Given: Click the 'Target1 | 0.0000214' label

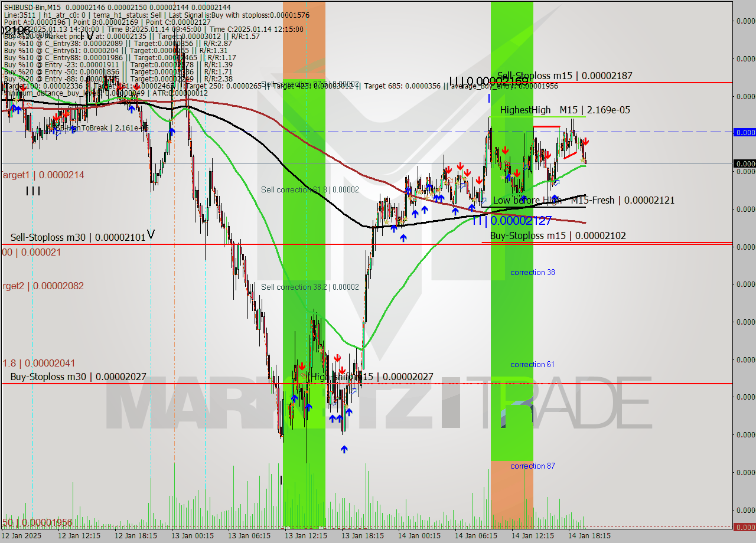Looking at the screenshot, I should (x=42, y=175).
